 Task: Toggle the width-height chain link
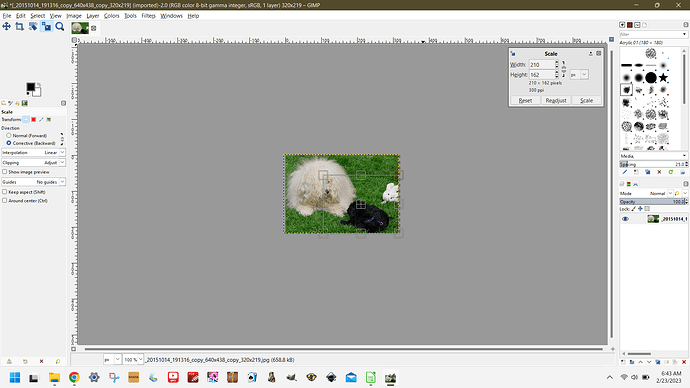tap(564, 70)
